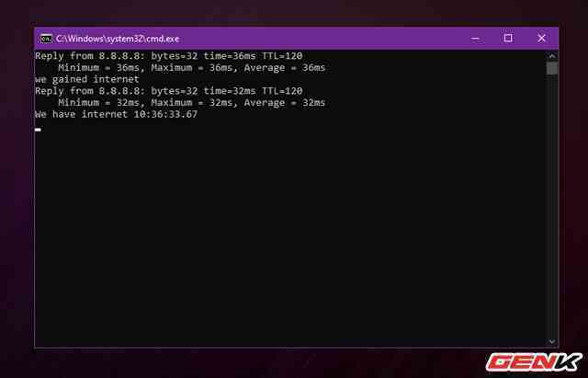Screen dimensions: 588x378
Task: Click the scrollbar up arrow
Action: (552, 56)
